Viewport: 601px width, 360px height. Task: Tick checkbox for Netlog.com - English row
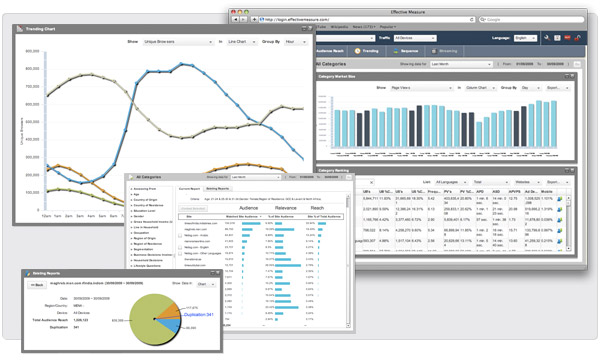pos(180,248)
